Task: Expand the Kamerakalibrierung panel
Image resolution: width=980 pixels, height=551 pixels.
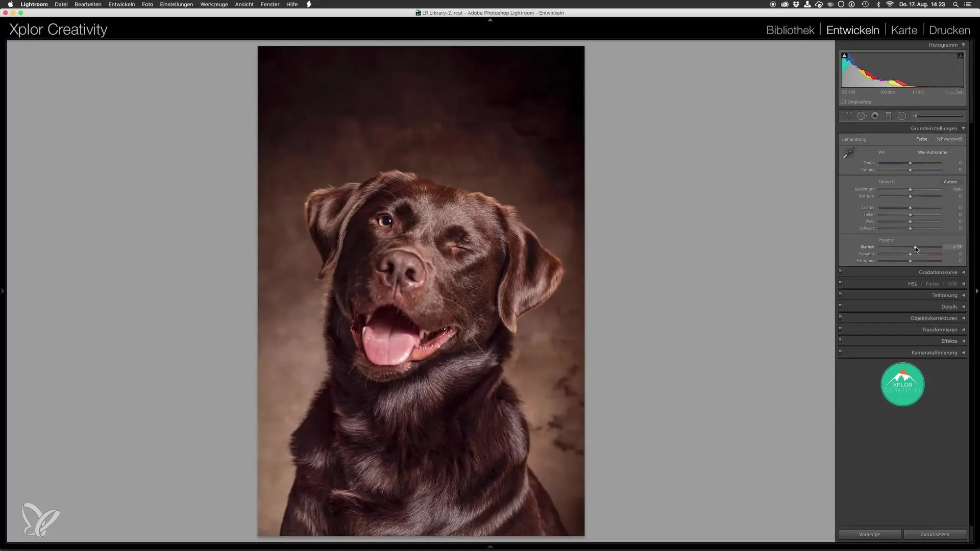Action: click(x=963, y=353)
